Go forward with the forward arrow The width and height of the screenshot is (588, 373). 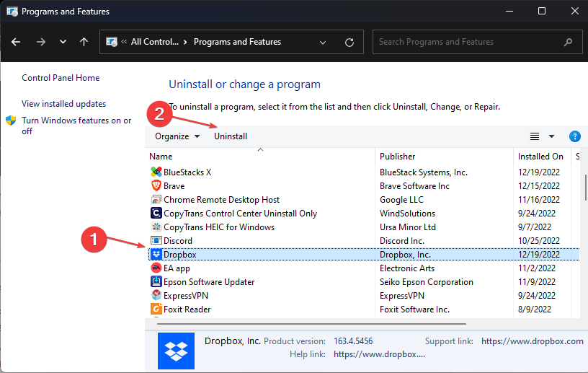[40, 42]
